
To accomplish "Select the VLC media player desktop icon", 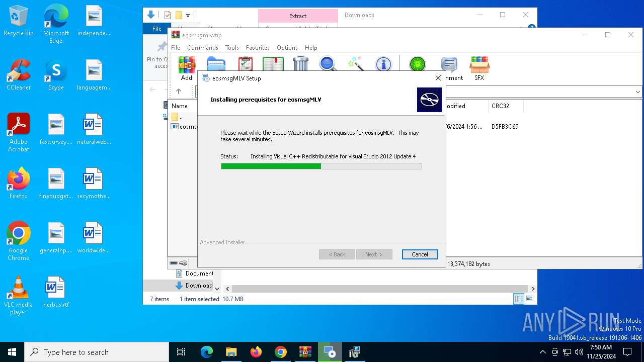I will click(18, 296).
